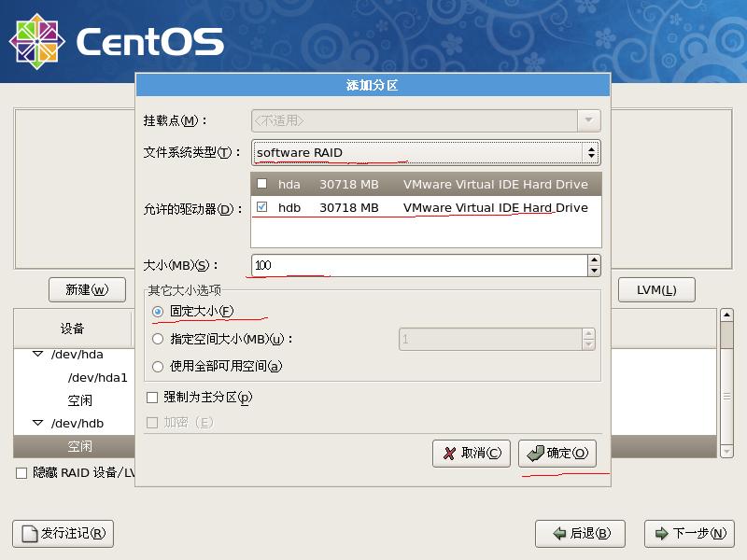This screenshot has height=560, width=747.
Task: Open 发行注记 release notes
Action: coord(63,533)
